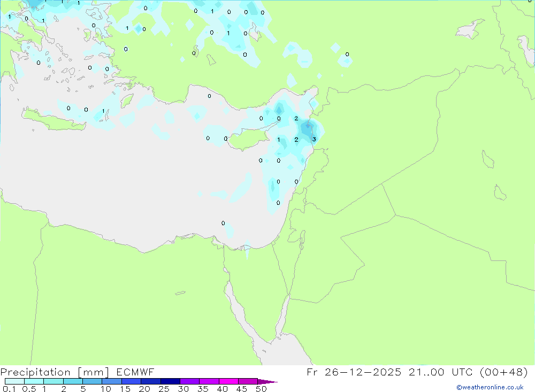The height and width of the screenshot is (392, 535).
Task: Select the 45–50 mm legend color swatch
Action: (248, 381)
